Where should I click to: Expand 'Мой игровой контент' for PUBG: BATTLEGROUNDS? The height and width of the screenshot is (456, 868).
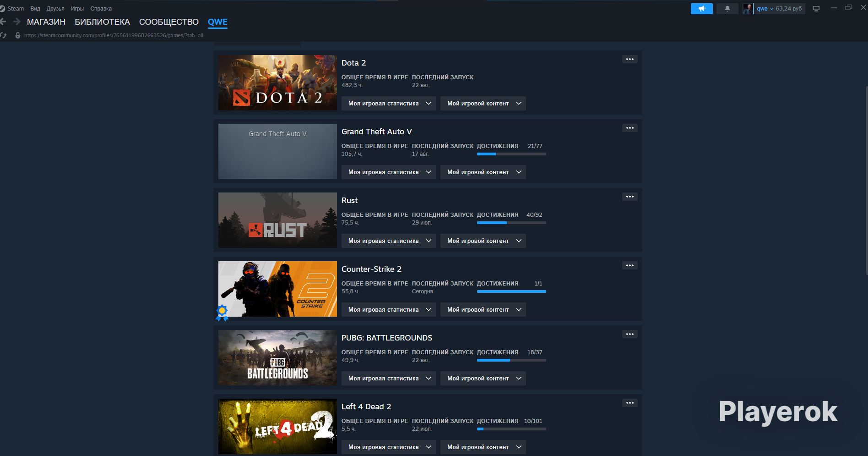(x=483, y=379)
